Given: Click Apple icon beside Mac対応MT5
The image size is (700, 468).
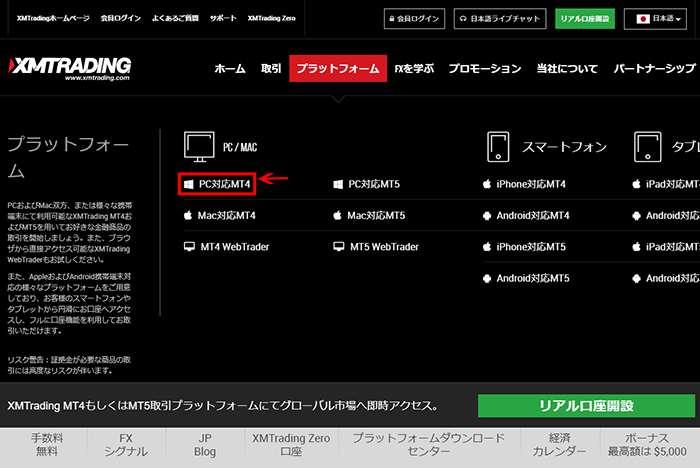Looking at the screenshot, I should pos(337,215).
